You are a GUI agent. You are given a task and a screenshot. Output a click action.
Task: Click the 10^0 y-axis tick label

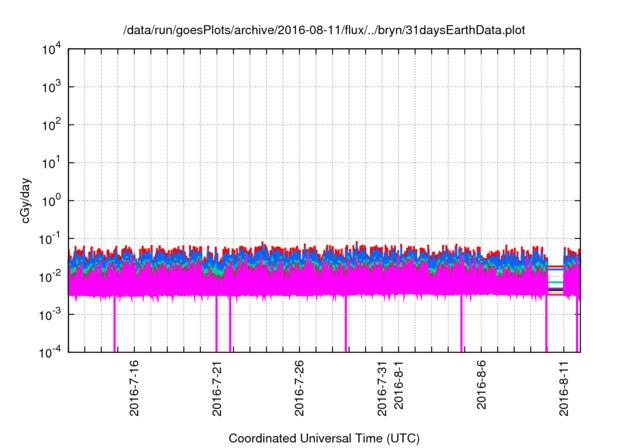click(x=51, y=201)
